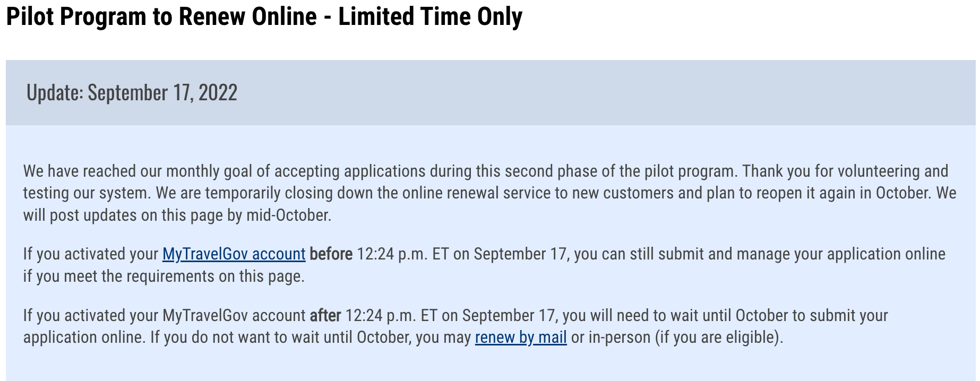Select the Update: September 17, 2022 banner title
Image resolution: width=980 pixels, height=381 pixels.
pos(132,93)
